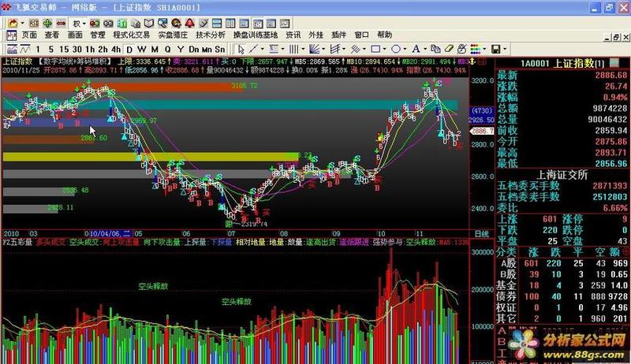Image resolution: width=631 pixels, height=364 pixels.
Task: Click the 日线 period label
Action: (x=481, y=234)
